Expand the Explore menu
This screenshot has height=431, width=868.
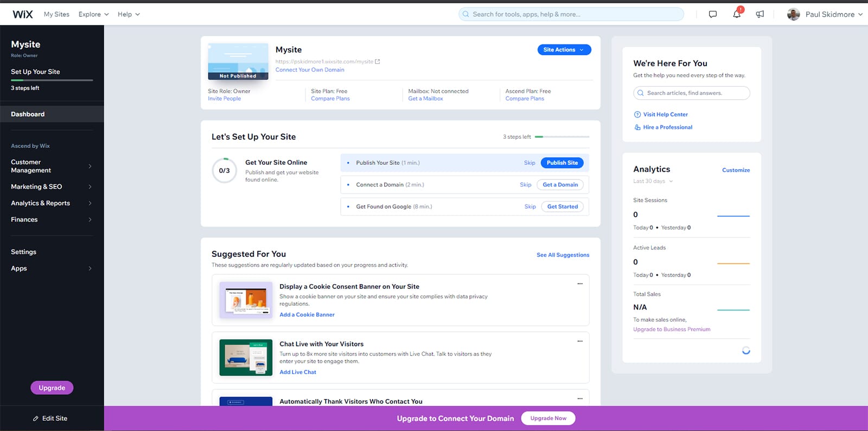pyautogui.click(x=93, y=14)
